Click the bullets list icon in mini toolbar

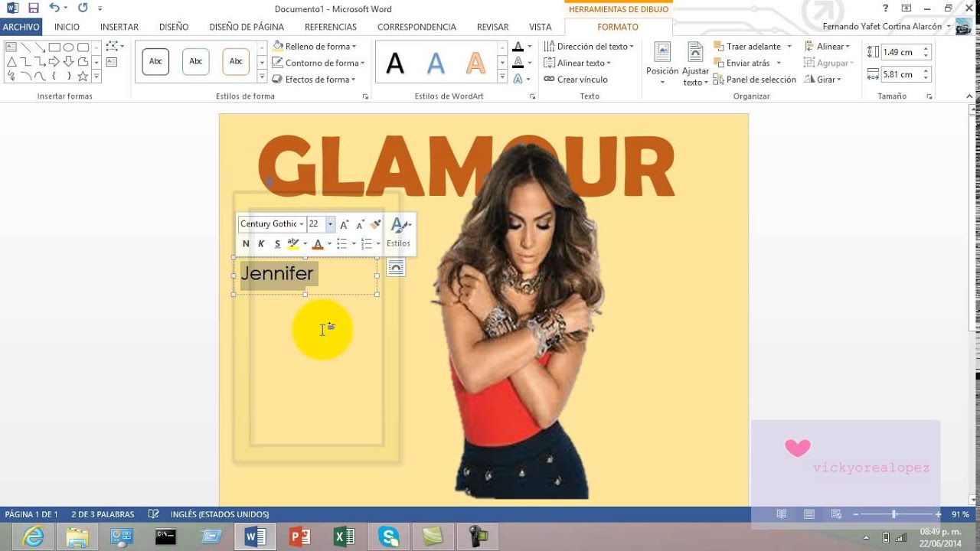click(342, 244)
